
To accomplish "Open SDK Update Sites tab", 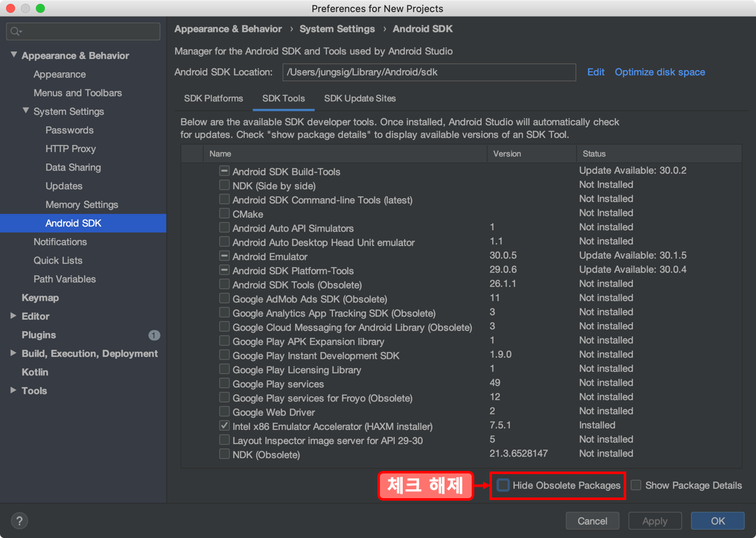I will coord(360,98).
